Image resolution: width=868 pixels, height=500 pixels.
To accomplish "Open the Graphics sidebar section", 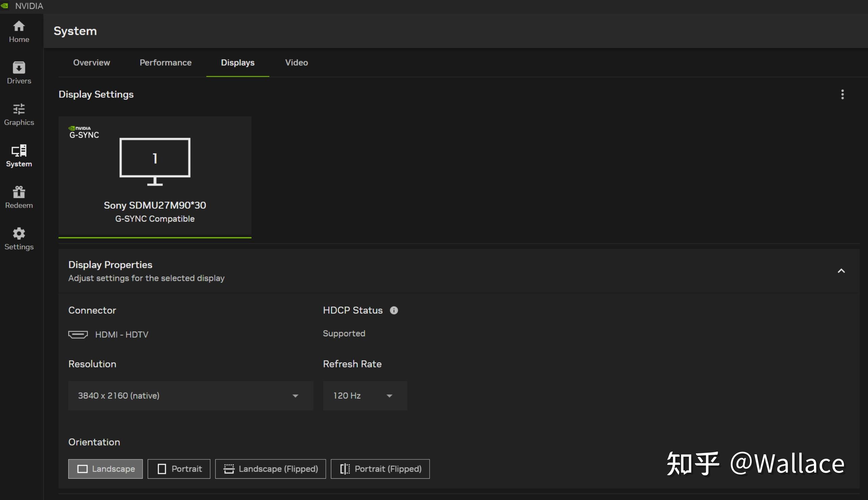I will 19,115.
